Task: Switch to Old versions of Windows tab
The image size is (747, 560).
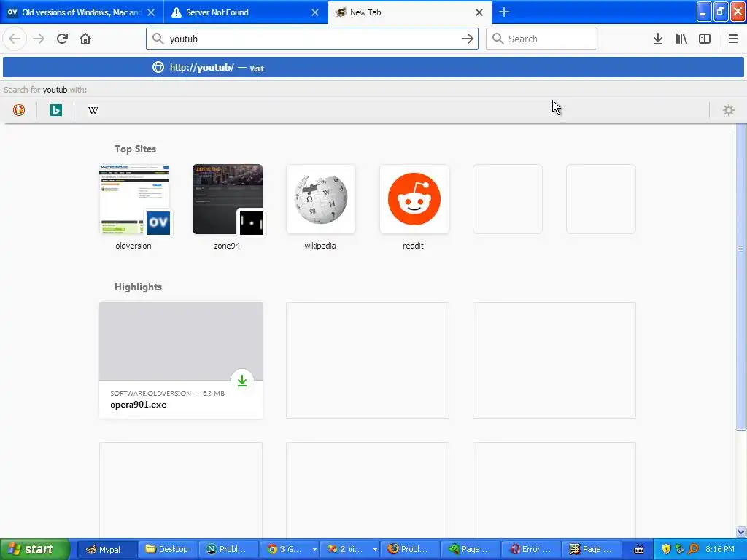Action: (x=82, y=12)
